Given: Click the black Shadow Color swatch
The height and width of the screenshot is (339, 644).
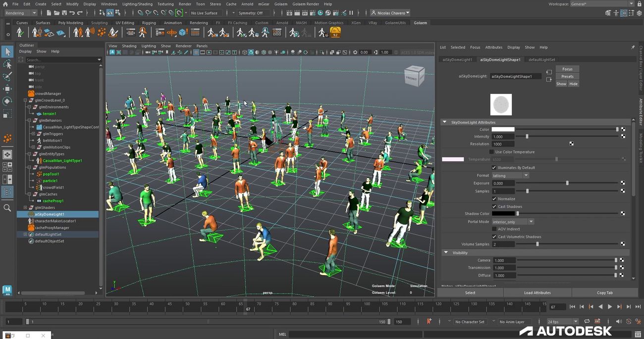Looking at the screenshot, I should [503, 214].
